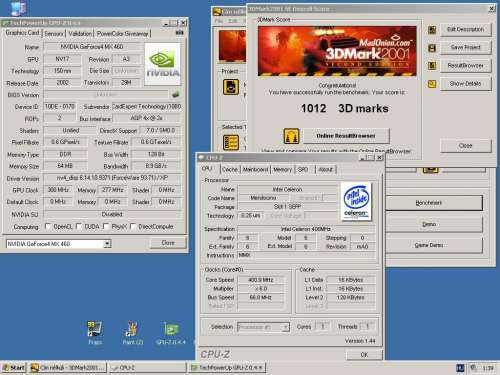Click the system tray blue icon
The height and width of the screenshot is (375, 500).
[x=460, y=368]
